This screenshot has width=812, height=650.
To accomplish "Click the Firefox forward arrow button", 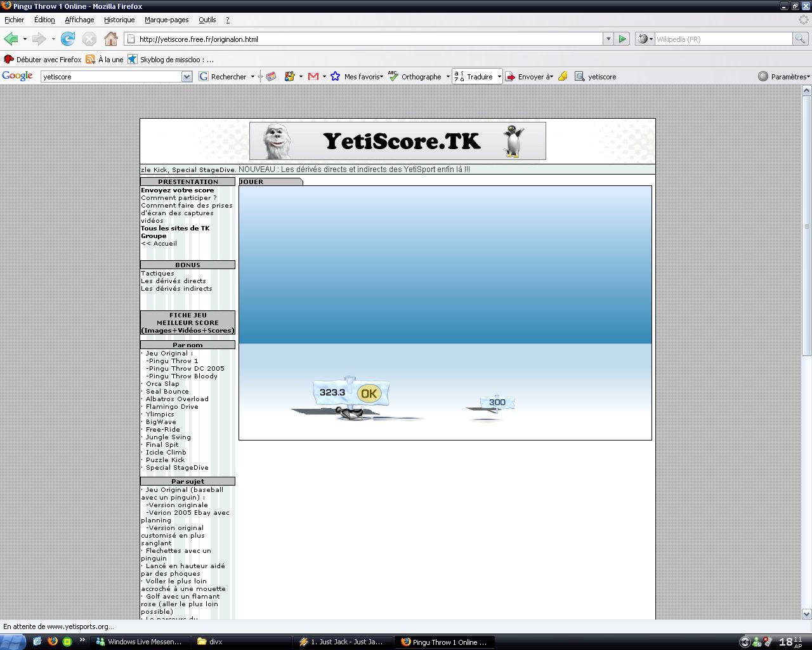I will click(x=39, y=39).
